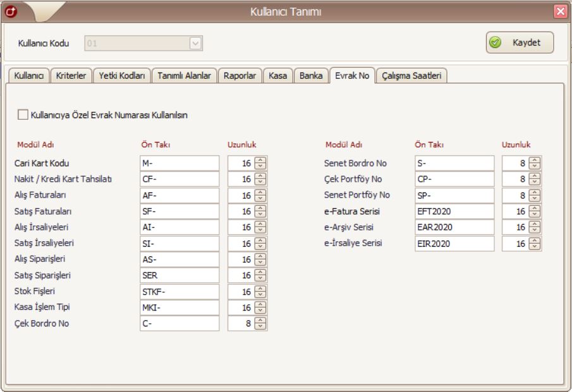Viewport: 572px width, 392px height.
Task: Open the Yetki Kodları tab
Action: 122,76
